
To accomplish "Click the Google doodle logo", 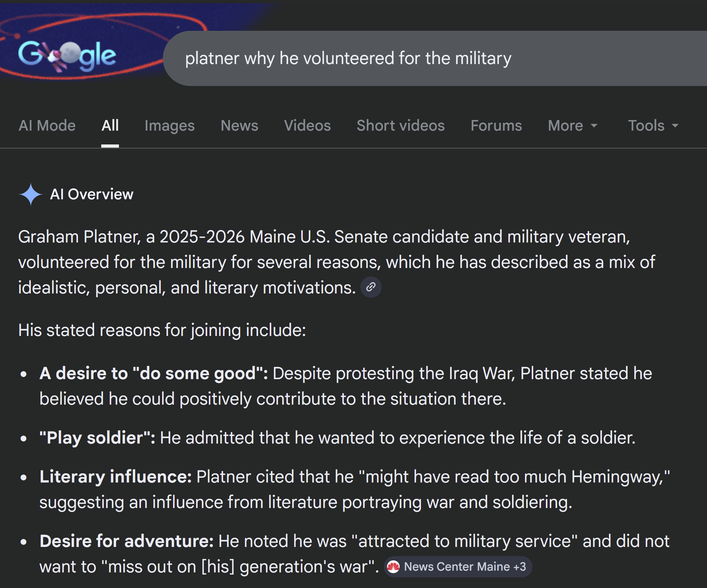I will (67, 55).
